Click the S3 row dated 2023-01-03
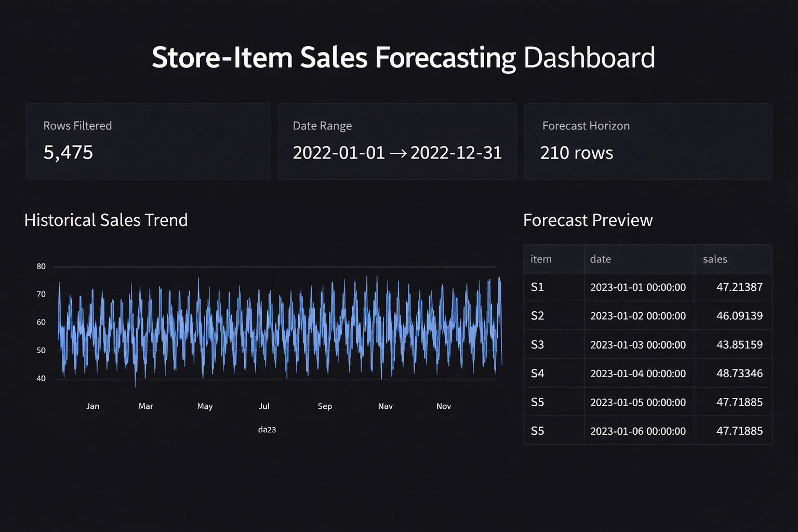Image resolution: width=798 pixels, height=532 pixels. (x=647, y=344)
